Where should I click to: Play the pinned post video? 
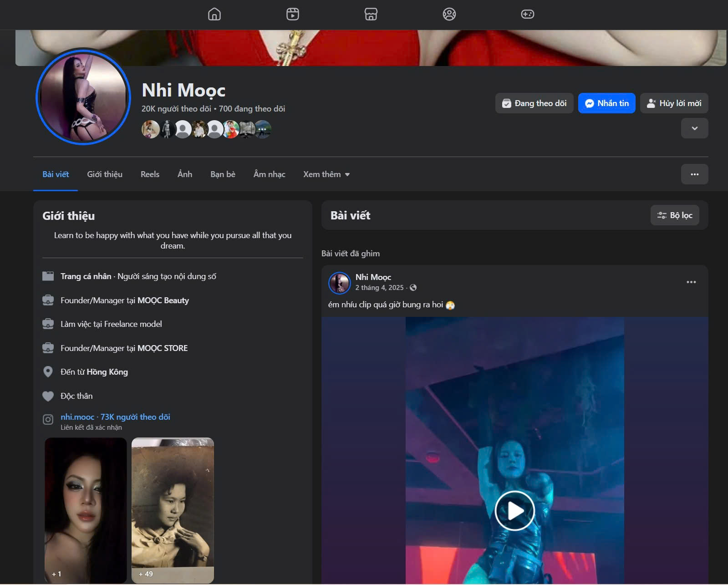click(x=514, y=510)
